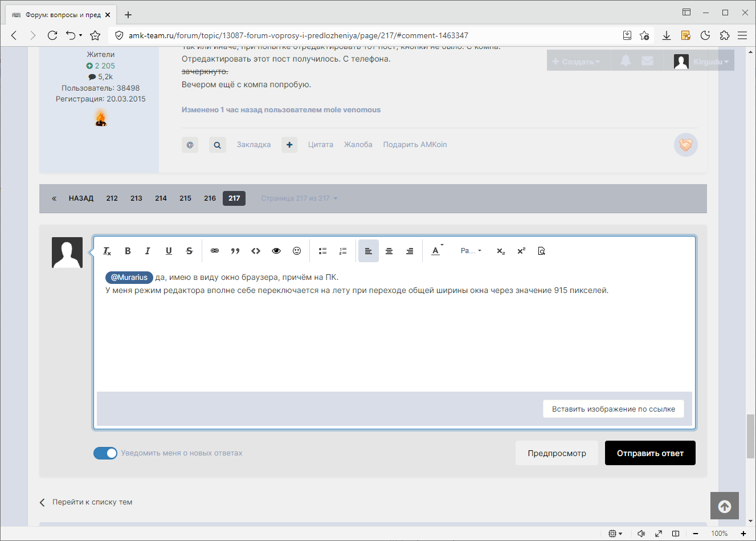Insert spoiler using the eye icon
This screenshot has height=541, width=756.
click(x=276, y=251)
